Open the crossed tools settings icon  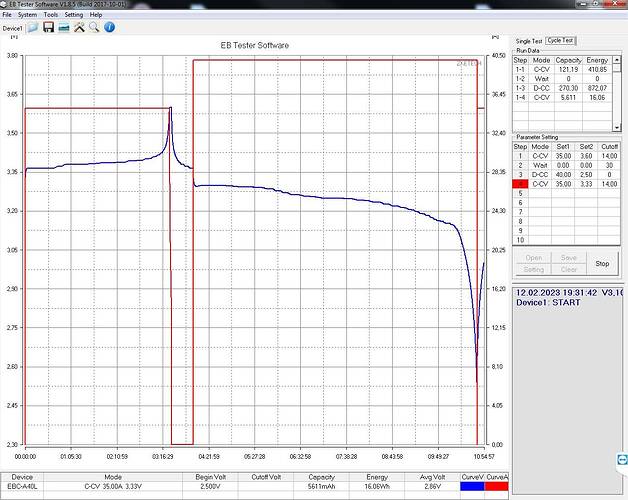click(79, 27)
